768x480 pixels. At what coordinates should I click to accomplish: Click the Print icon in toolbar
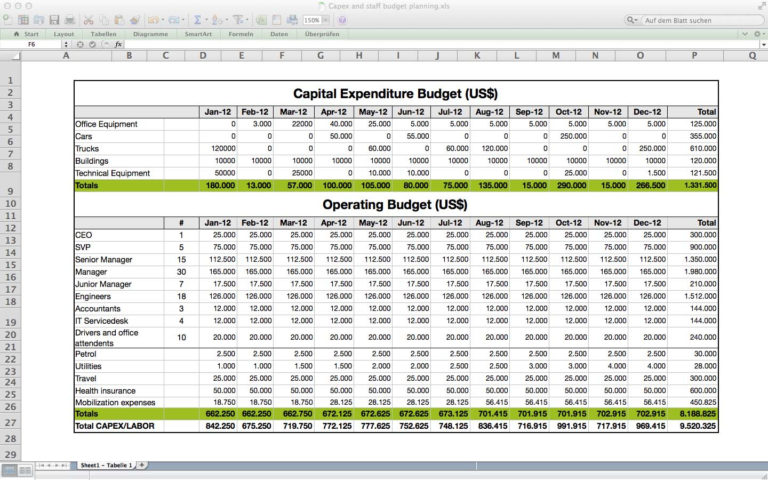69,20
